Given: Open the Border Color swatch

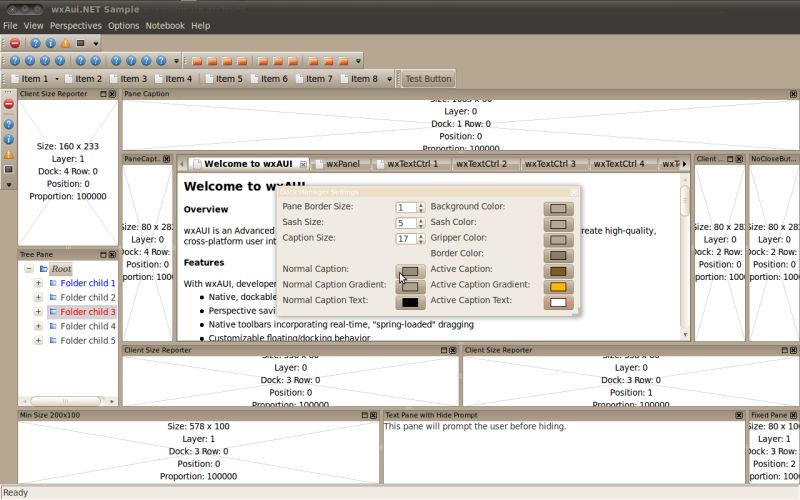Looking at the screenshot, I should coord(558,256).
